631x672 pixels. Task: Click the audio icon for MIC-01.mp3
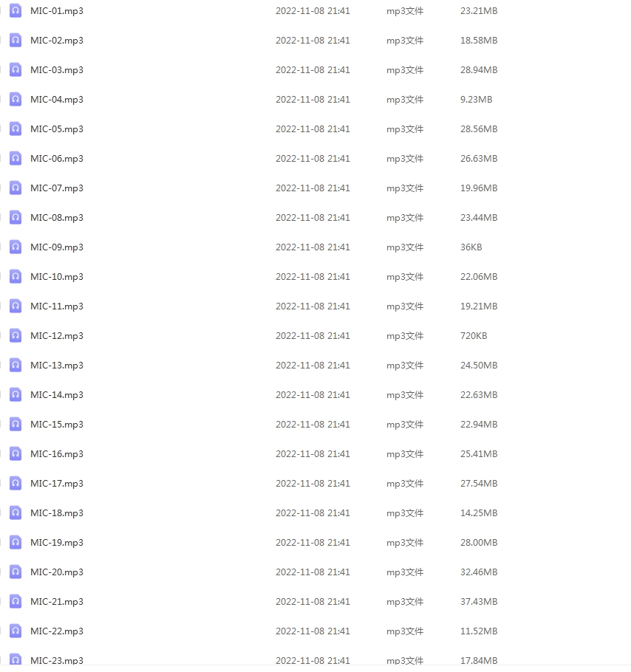click(16, 11)
